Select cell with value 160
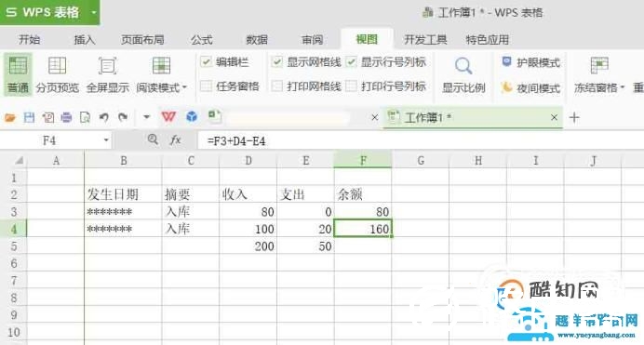644x345 pixels. click(363, 229)
